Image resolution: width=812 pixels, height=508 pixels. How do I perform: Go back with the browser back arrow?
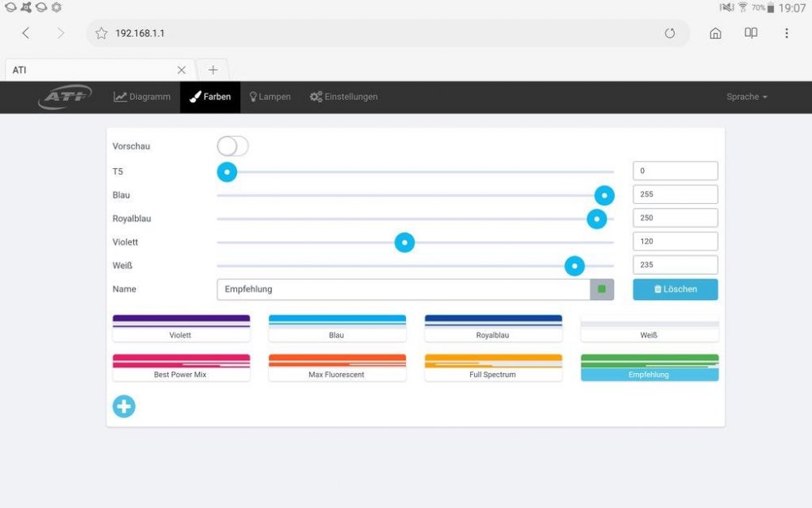pyautogui.click(x=26, y=33)
